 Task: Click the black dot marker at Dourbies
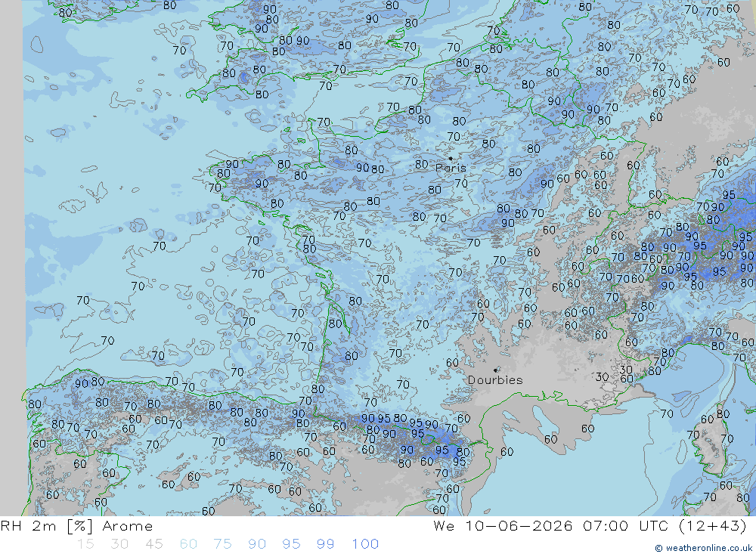click(496, 370)
